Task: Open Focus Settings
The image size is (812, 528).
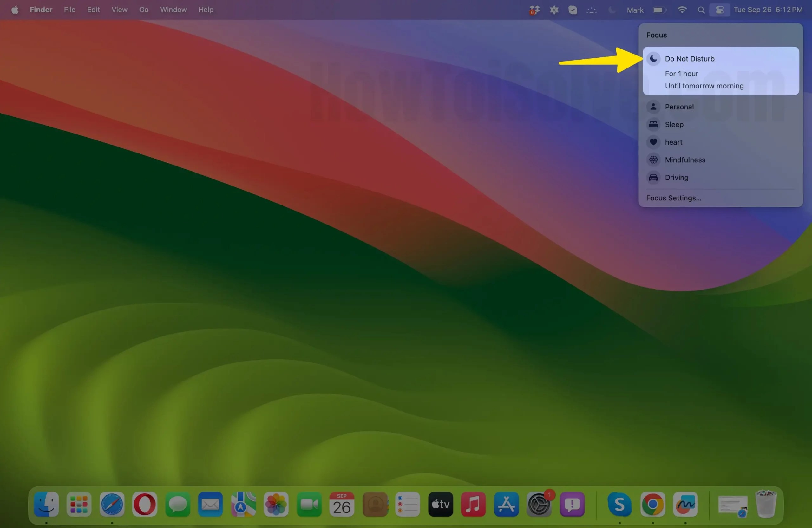Action: [x=673, y=198]
